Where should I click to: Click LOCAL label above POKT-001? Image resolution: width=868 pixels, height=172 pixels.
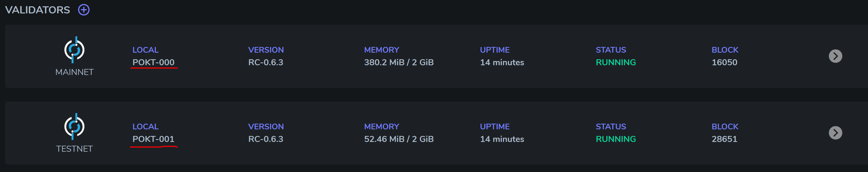click(145, 126)
